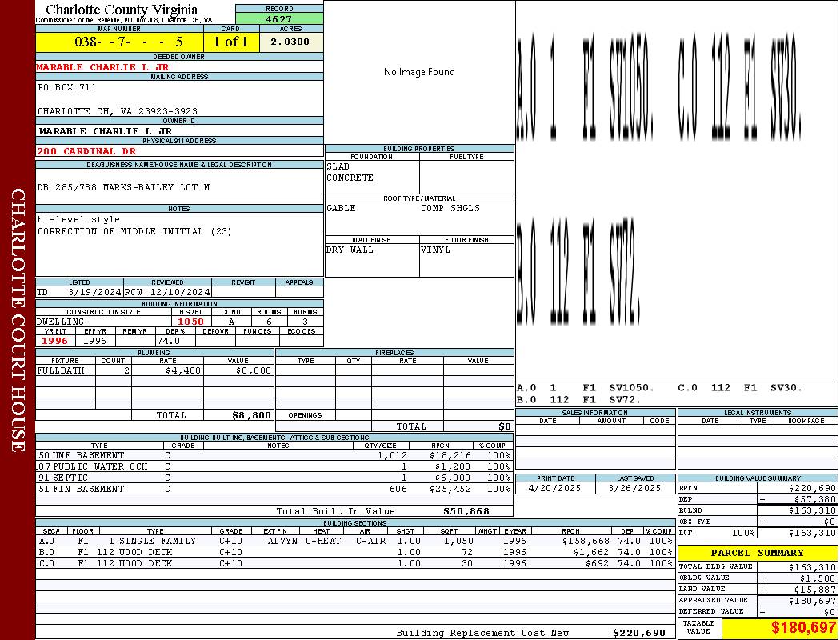Select the SALES INFORMATION header
Viewport: 840px width, 640px height.
[x=594, y=413]
